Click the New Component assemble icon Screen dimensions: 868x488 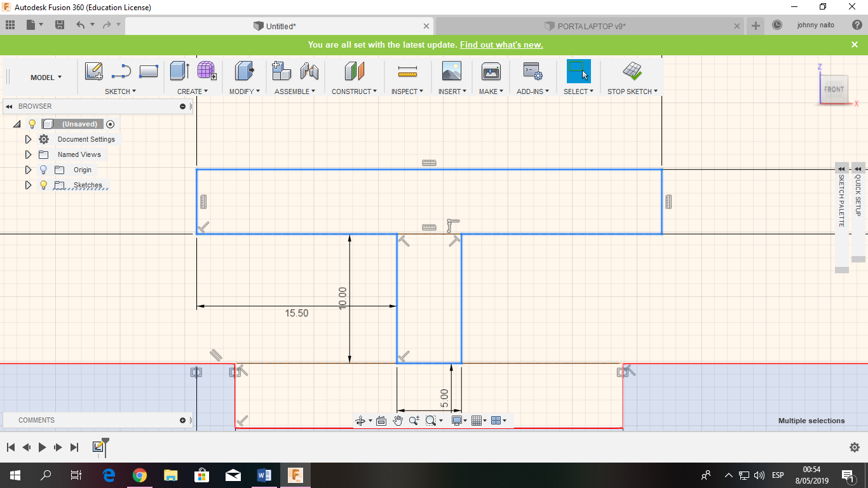coord(281,71)
